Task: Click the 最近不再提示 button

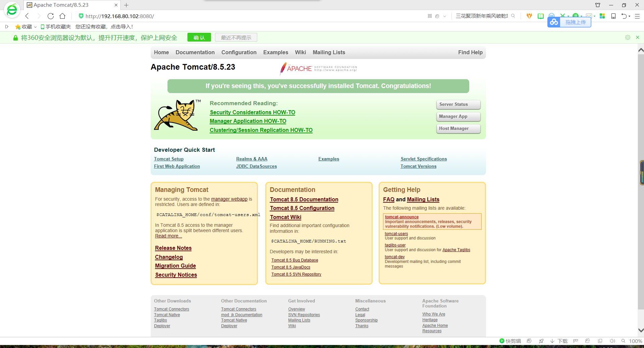Action: (x=236, y=38)
